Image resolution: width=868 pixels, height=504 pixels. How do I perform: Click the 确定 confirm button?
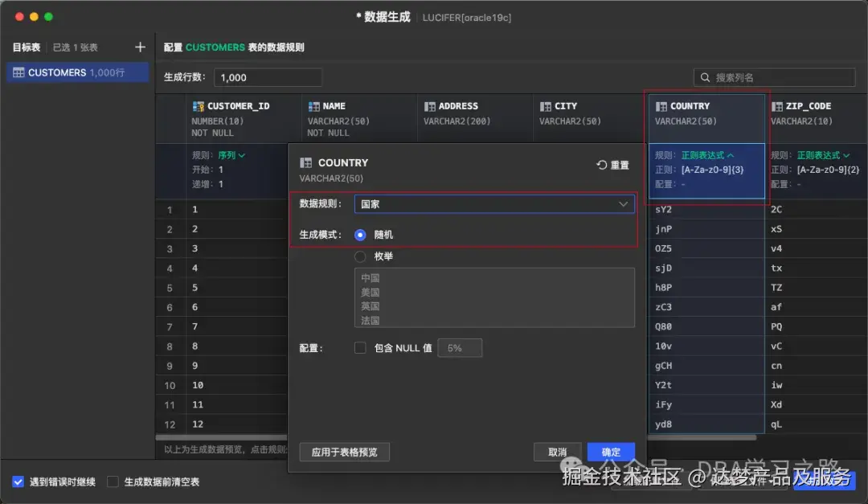(611, 452)
